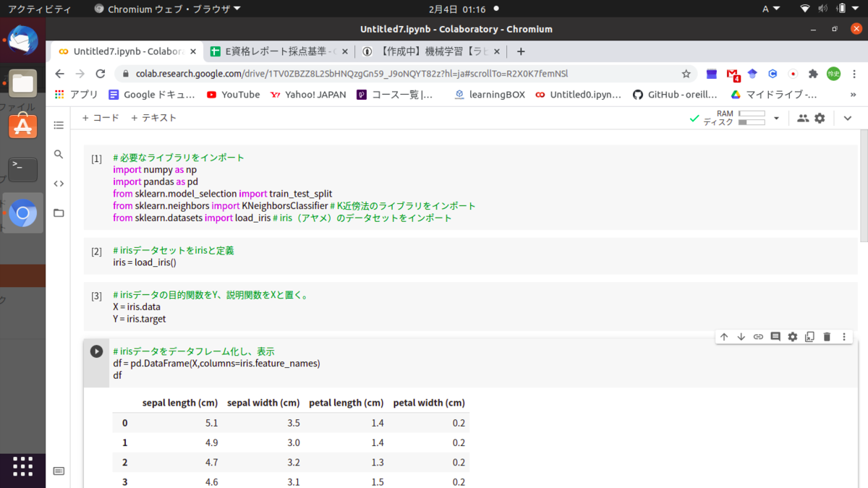The image size is (868, 488).
Task: Open the learningBOX bookmark
Action: 490,95
